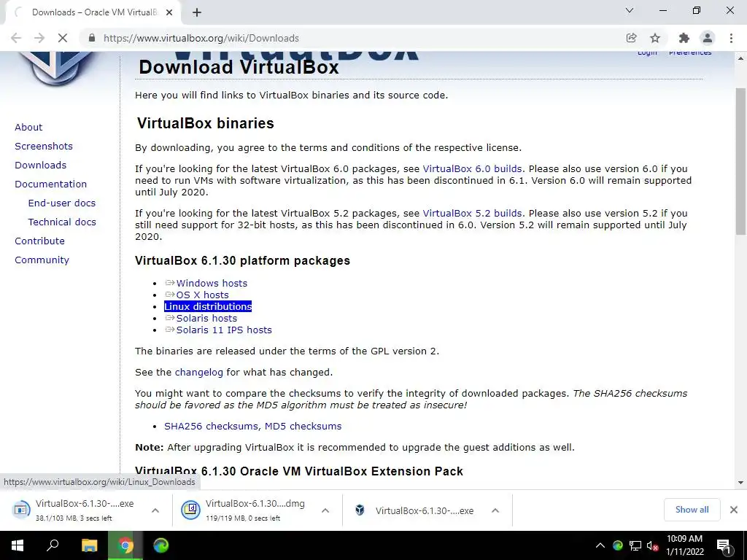Open About in sidebar
The height and width of the screenshot is (560, 747).
[x=28, y=127]
